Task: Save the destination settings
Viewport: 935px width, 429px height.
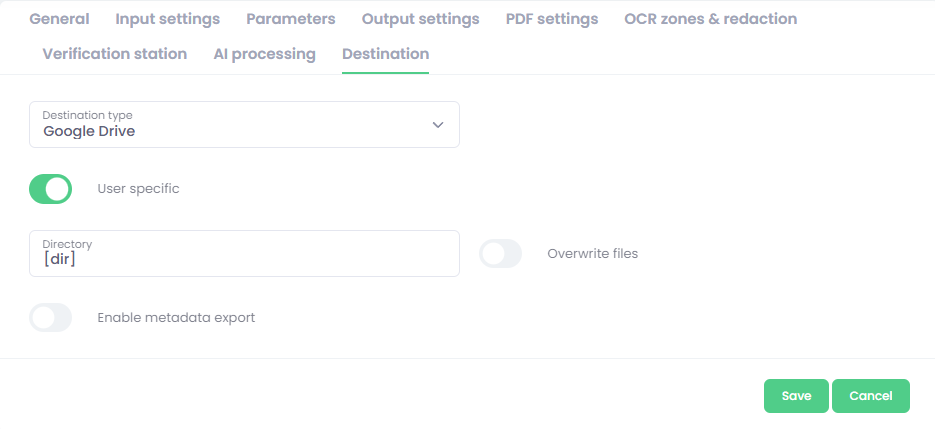Action: 796,396
